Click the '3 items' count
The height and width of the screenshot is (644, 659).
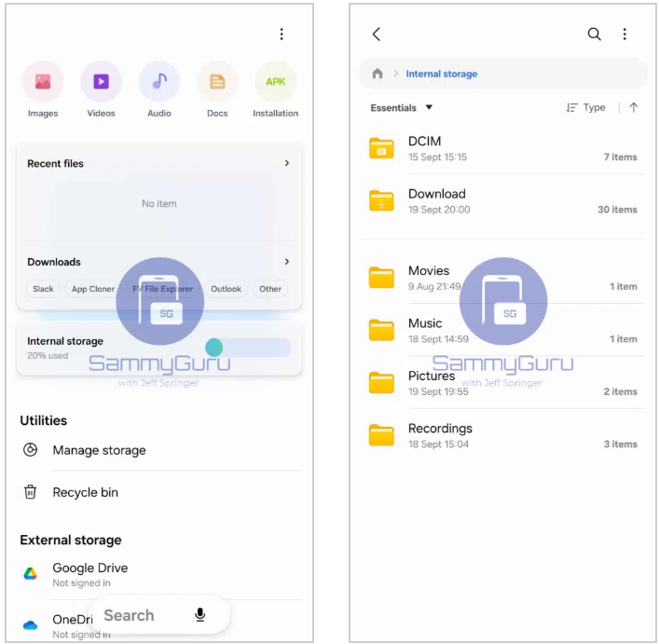621,444
